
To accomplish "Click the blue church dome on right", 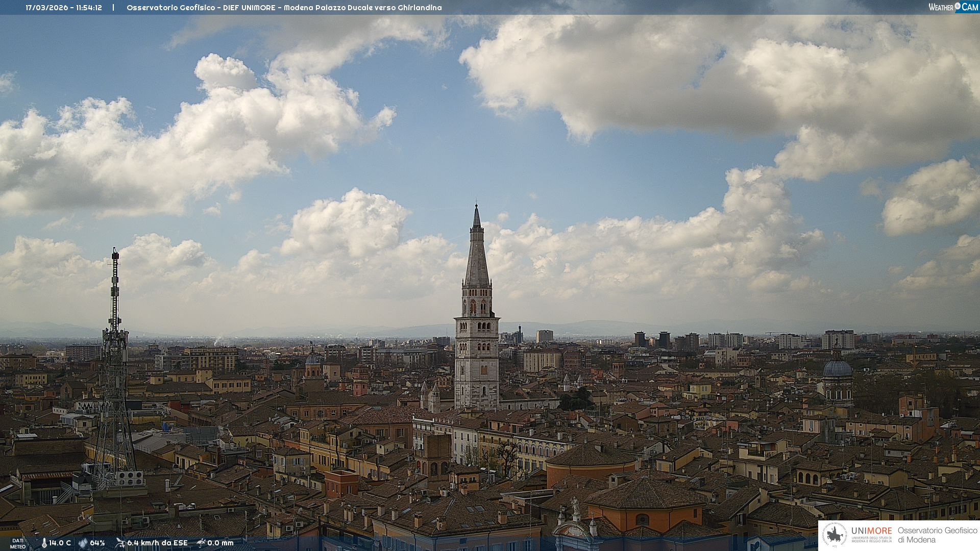I will pos(838,368).
